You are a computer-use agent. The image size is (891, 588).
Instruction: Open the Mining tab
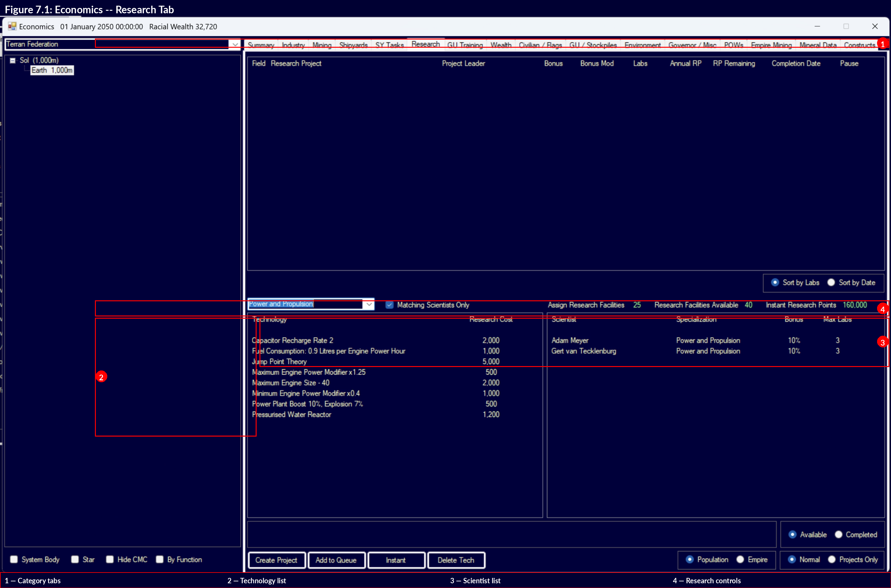click(x=322, y=45)
